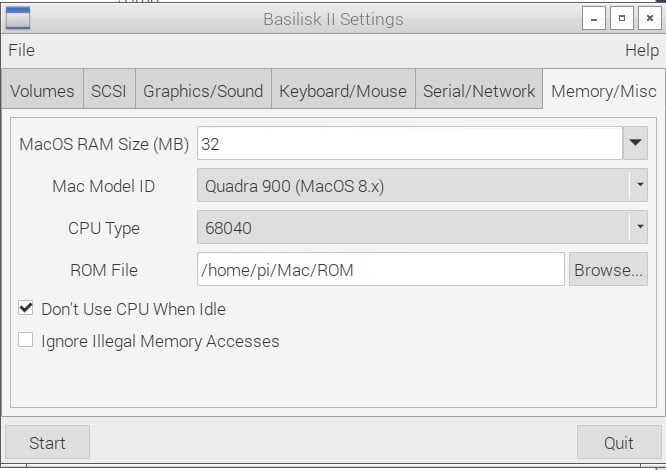Image resolution: width=666 pixels, height=470 pixels.
Task: Maximize the Basilisk II Settings window
Action: point(621,18)
